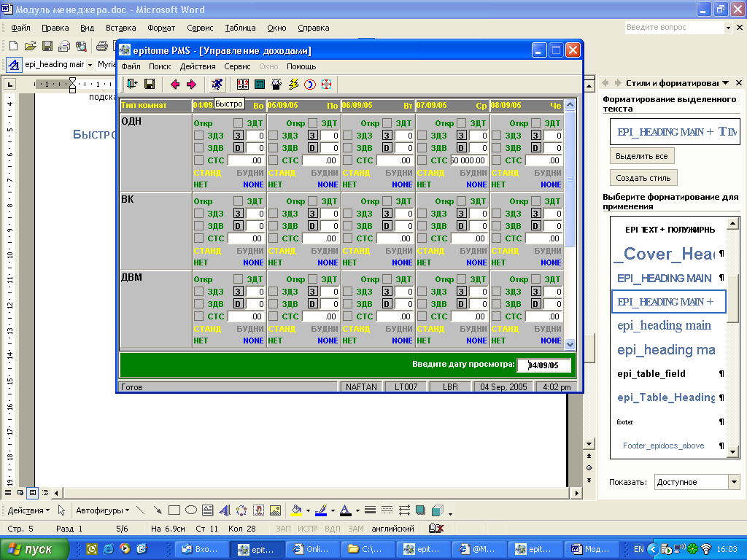Open Стили и форматирование pane dropdown arrow
The height and width of the screenshot is (560, 747).
click(x=726, y=83)
